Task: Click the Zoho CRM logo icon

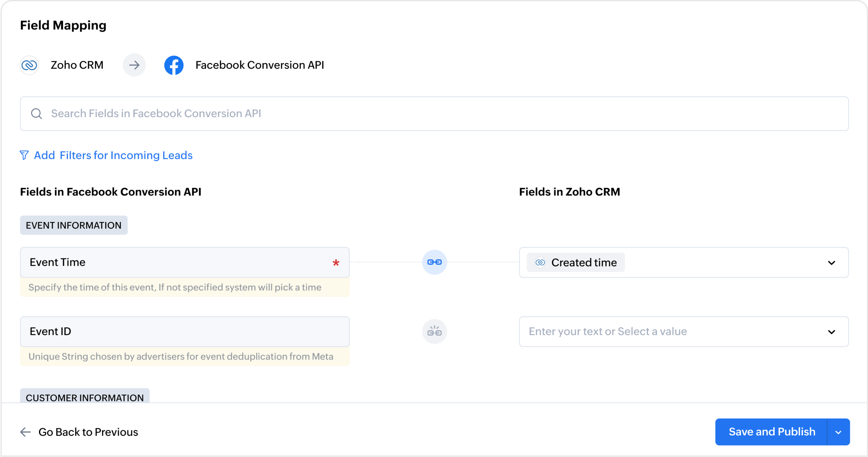Action: click(29, 65)
